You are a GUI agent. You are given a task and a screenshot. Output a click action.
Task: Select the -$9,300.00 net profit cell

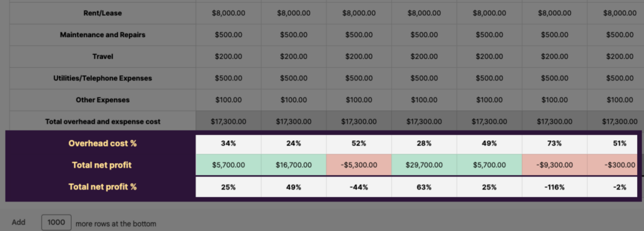click(555, 165)
